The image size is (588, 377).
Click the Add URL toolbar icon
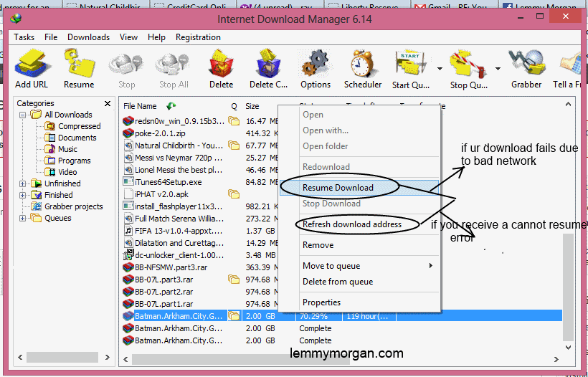coord(31,69)
